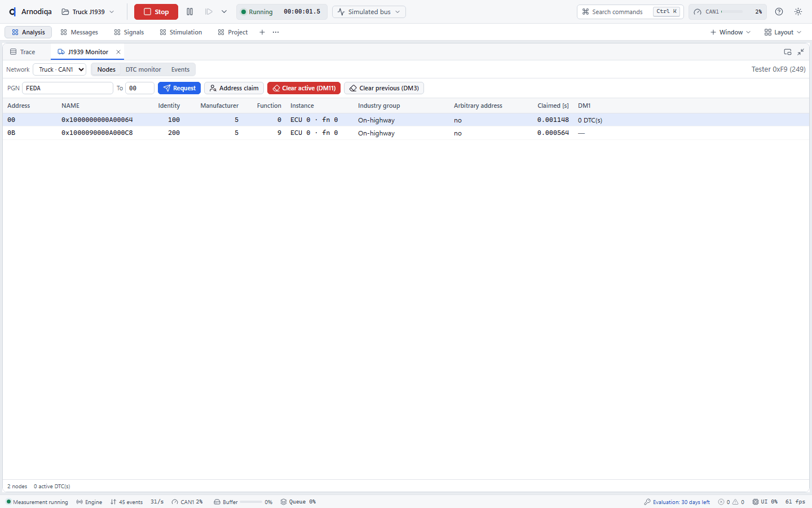812x508 pixels.
Task: Switch to the DTC monitor view
Action: coord(143,69)
